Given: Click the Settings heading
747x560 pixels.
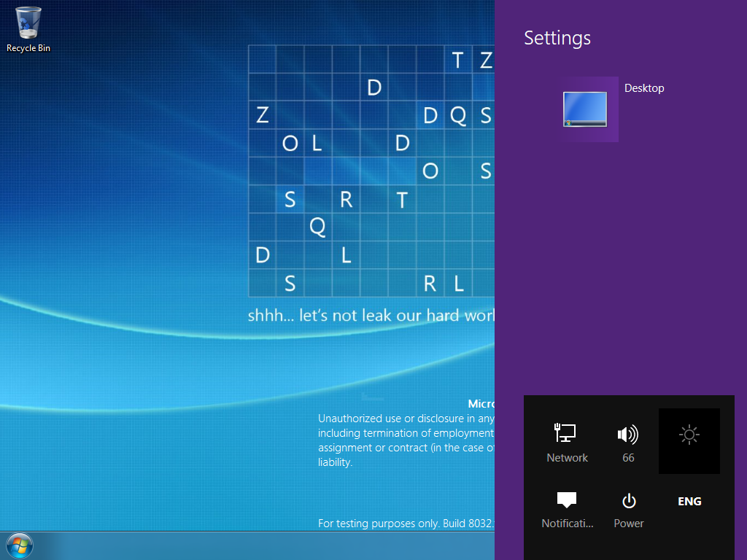Looking at the screenshot, I should tap(557, 38).
